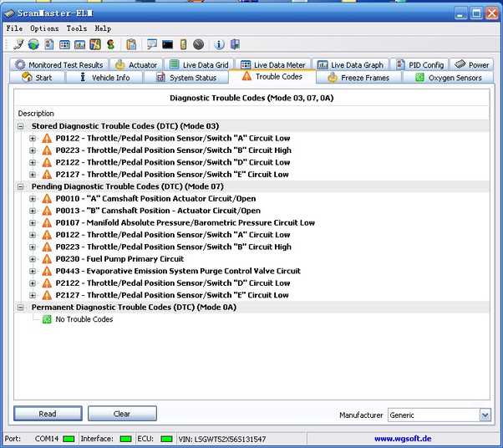Select pending P0122 Throttle/Pedal Position row
Image resolution: width=503 pixels, height=448 pixels.
coord(173,235)
